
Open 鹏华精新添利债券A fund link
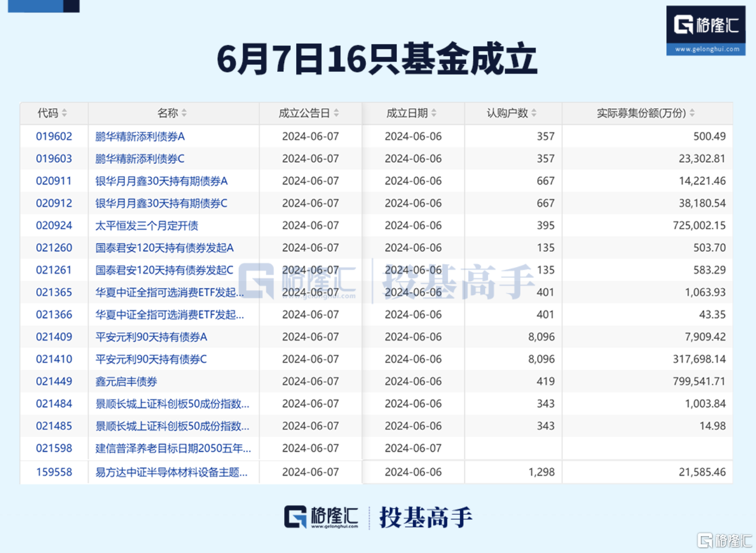coord(140,136)
